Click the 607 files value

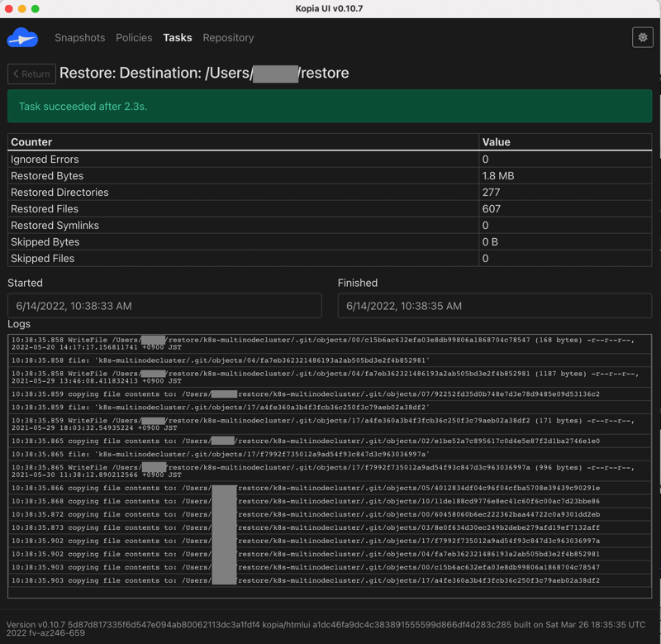pos(492,209)
